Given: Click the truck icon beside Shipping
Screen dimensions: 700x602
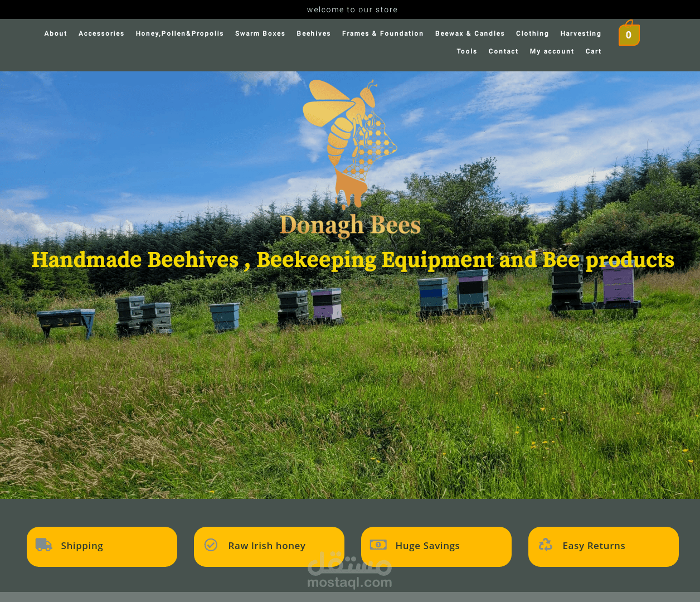Looking at the screenshot, I should (43, 545).
